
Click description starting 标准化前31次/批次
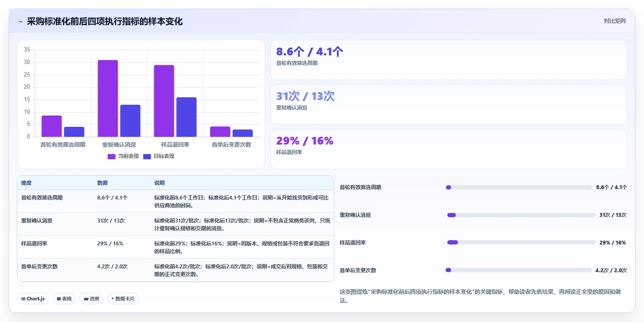tap(242, 224)
